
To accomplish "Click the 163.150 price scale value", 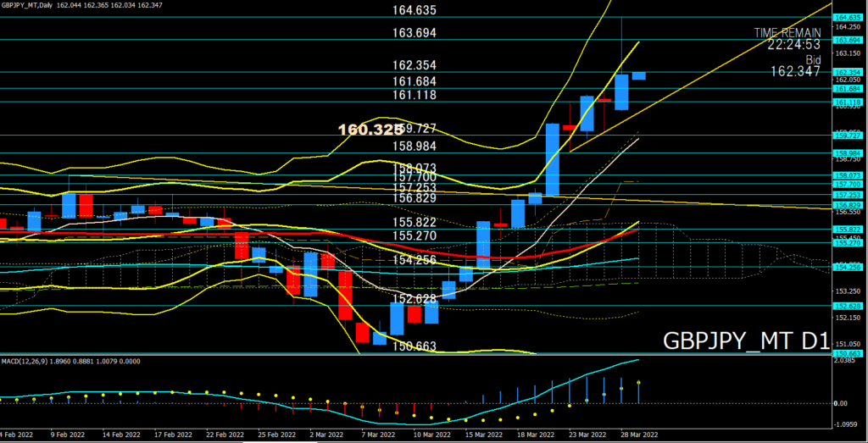I will [847, 53].
